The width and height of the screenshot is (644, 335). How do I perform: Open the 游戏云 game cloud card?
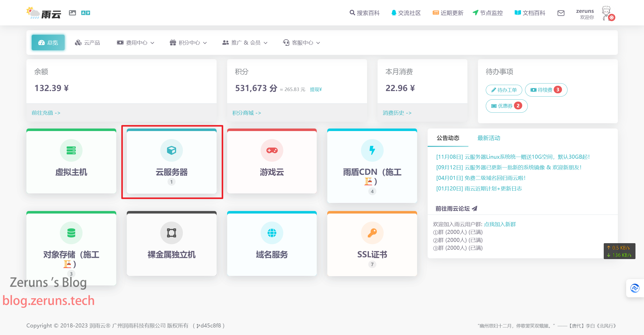(272, 161)
